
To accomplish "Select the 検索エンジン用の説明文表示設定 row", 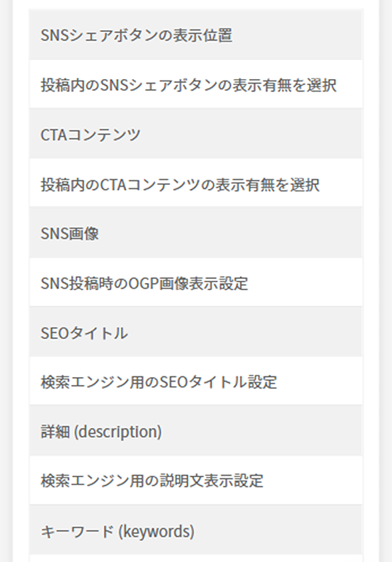I will pos(196,481).
